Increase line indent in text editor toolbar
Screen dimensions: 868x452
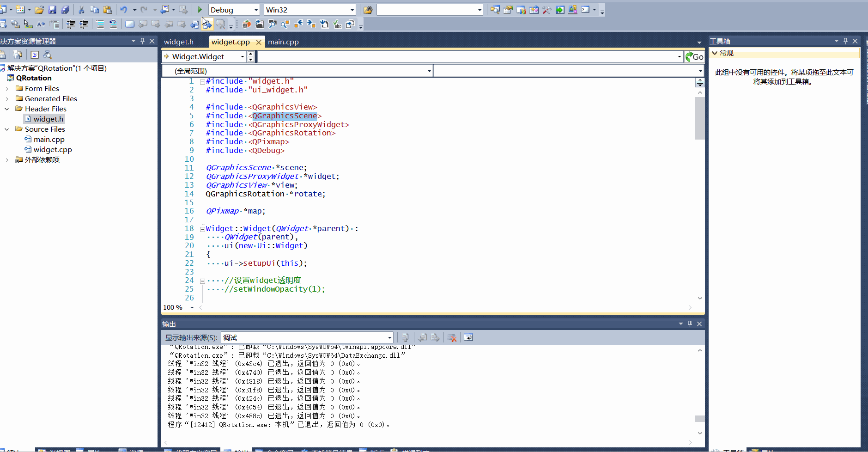tap(84, 24)
